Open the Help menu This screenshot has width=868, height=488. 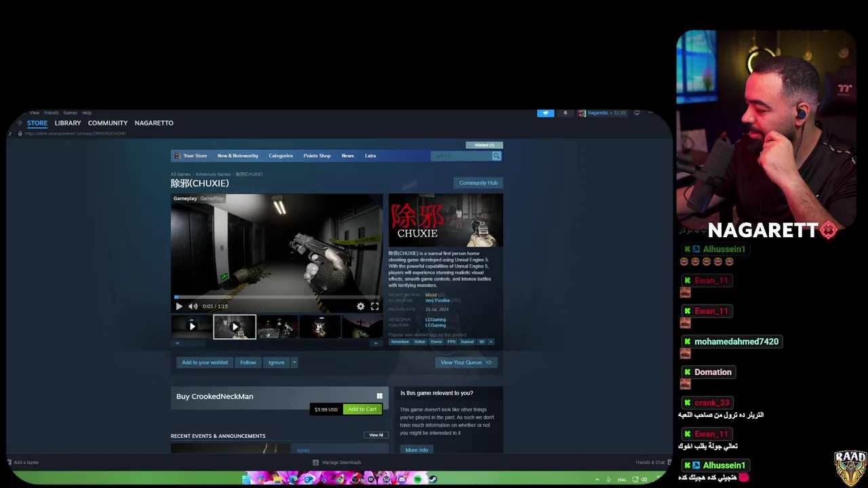click(87, 113)
